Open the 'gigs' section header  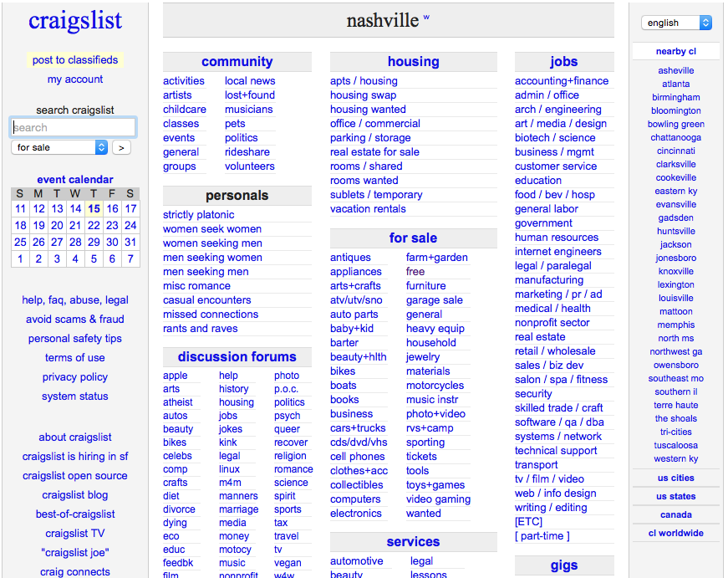click(x=564, y=565)
